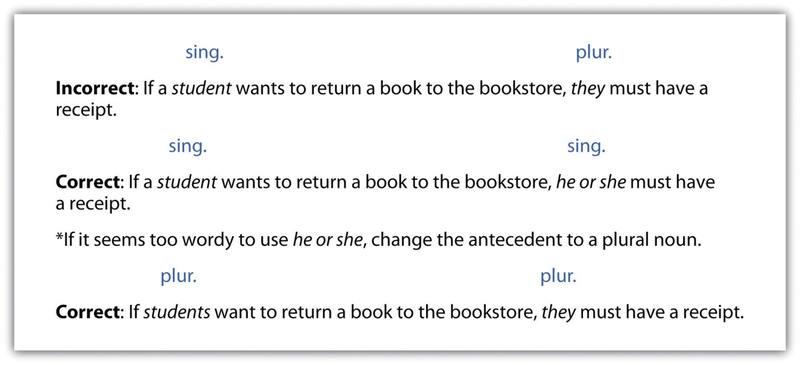The width and height of the screenshot is (800, 365).
Task: Click 'receipt.' ending the Incorrect sentence
Action: click(x=86, y=111)
